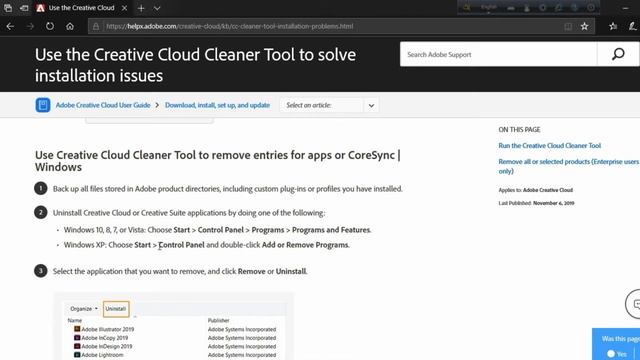Open Remove all or selected products link

pyautogui.click(x=569, y=166)
